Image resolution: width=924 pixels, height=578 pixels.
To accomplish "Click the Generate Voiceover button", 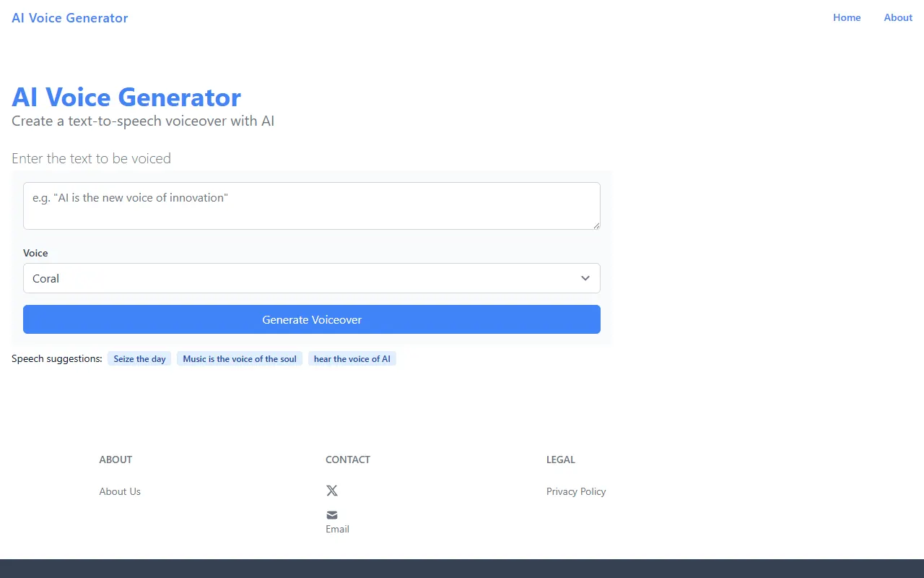I will [x=312, y=319].
